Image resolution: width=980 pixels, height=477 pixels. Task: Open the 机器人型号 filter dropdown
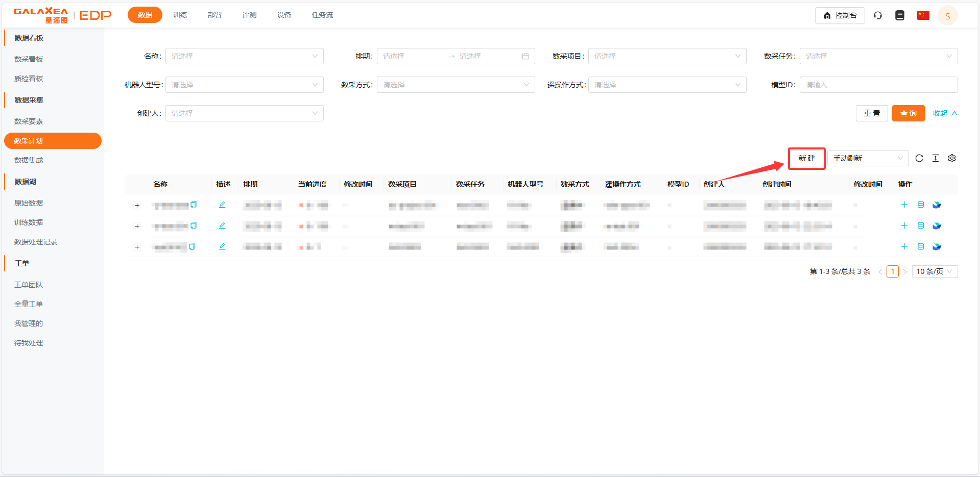click(244, 85)
